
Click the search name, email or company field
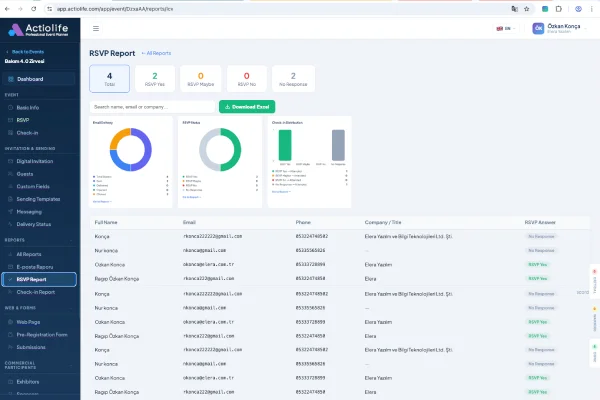(x=150, y=106)
